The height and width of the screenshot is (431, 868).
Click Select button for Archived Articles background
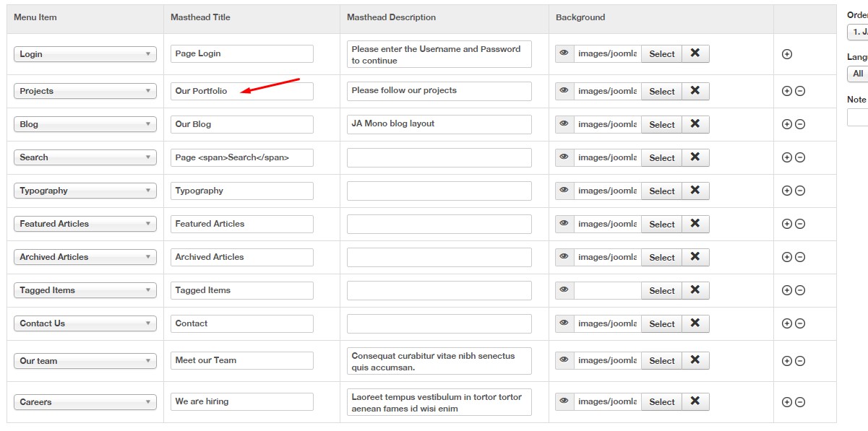click(x=661, y=257)
